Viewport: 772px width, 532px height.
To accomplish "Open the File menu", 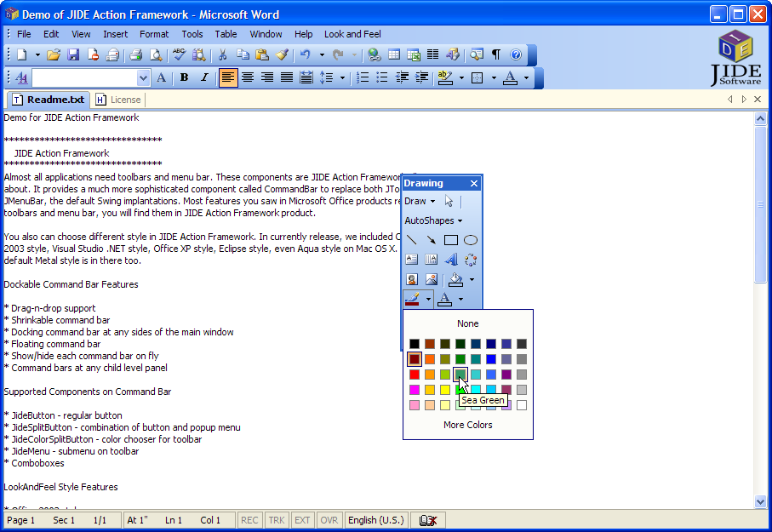I will pos(24,34).
